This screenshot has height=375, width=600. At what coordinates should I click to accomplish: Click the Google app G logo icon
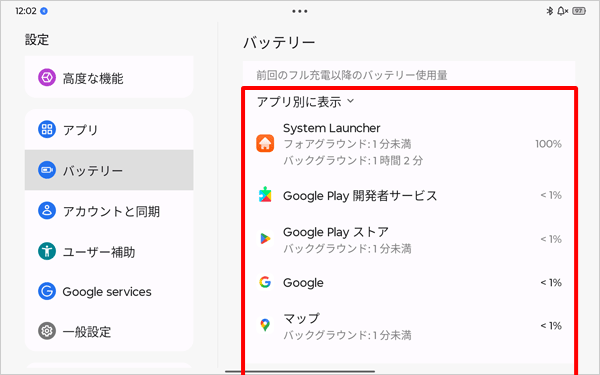tap(265, 282)
